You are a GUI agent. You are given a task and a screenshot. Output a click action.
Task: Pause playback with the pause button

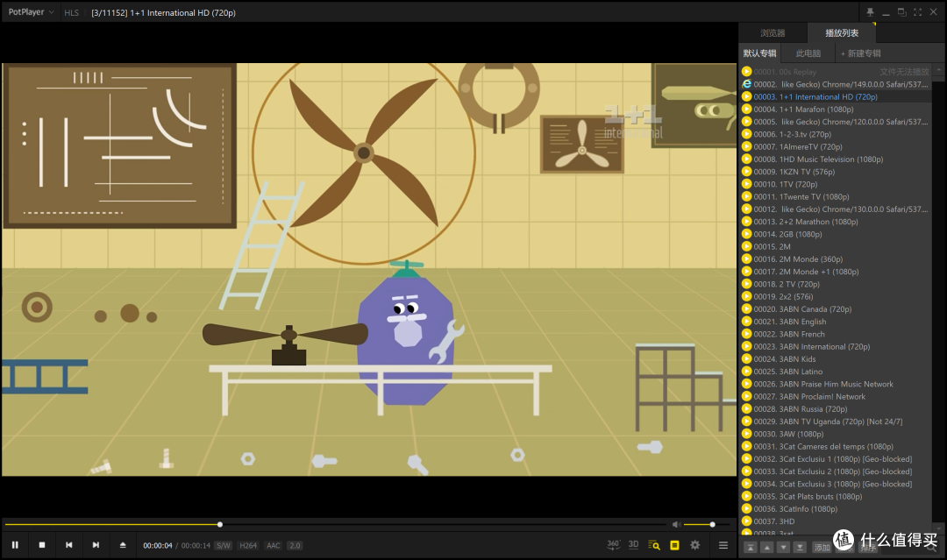tap(15, 545)
